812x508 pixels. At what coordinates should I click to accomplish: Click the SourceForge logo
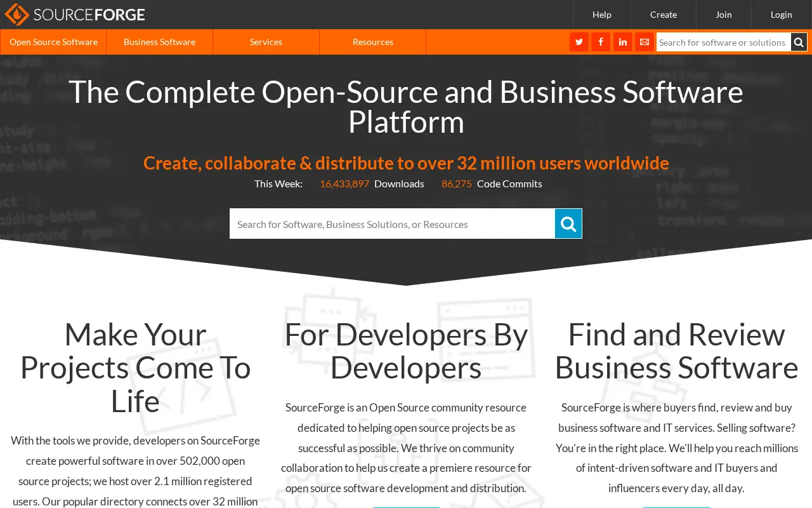click(75, 14)
